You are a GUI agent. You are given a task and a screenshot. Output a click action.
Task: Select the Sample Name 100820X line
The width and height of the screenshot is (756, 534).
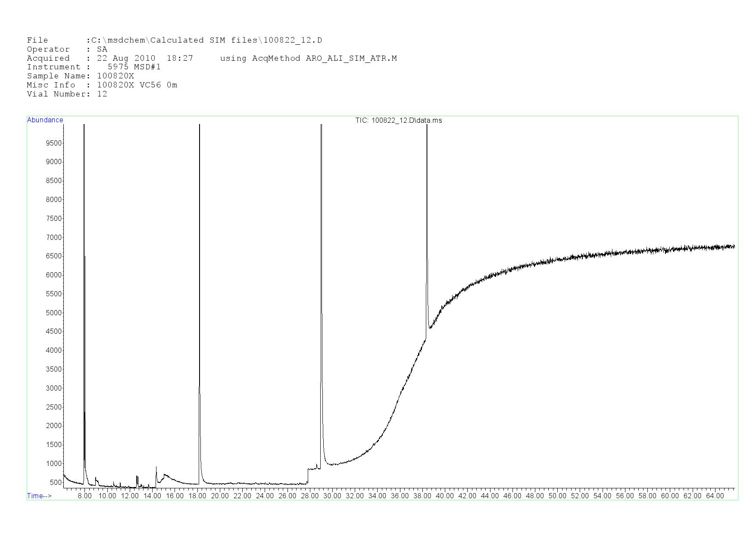(x=80, y=76)
